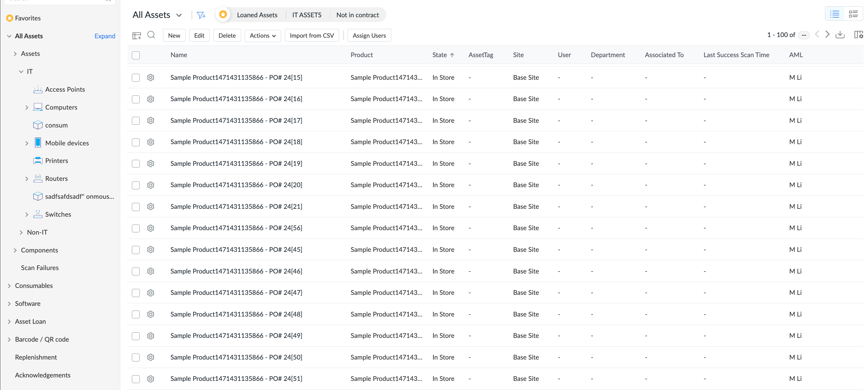Click the Switches icon in sidebar
The image size is (868, 390).
38,214
